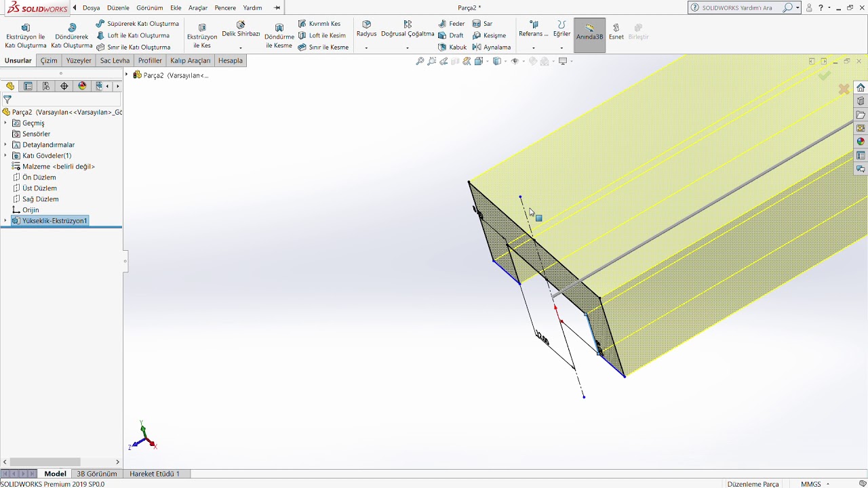The height and width of the screenshot is (488, 868).
Task: Open the Dosya menu
Action: click(91, 8)
